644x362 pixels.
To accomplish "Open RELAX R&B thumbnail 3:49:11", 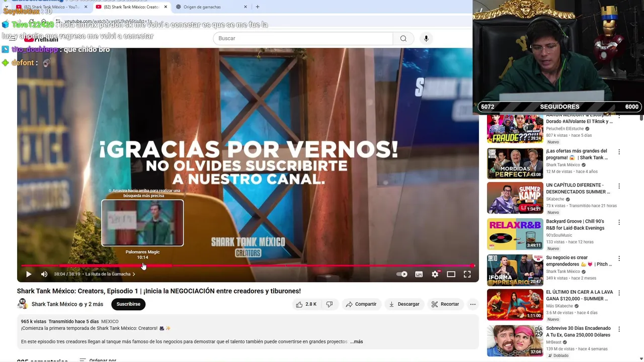I will click(x=515, y=234).
